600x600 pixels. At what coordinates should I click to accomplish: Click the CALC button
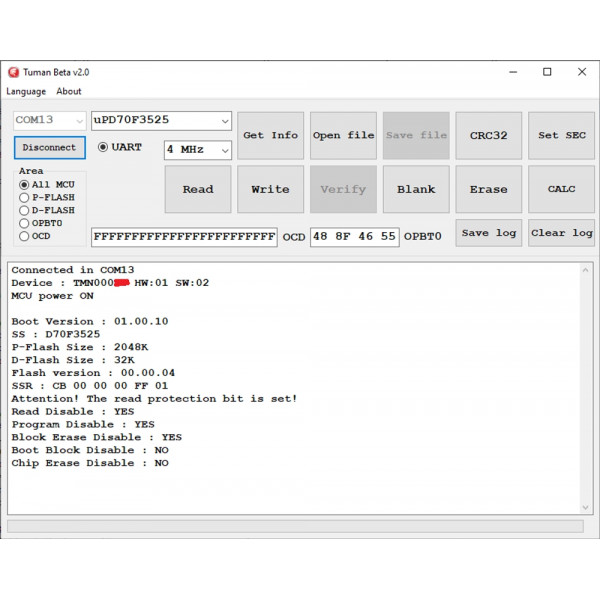[561, 189]
